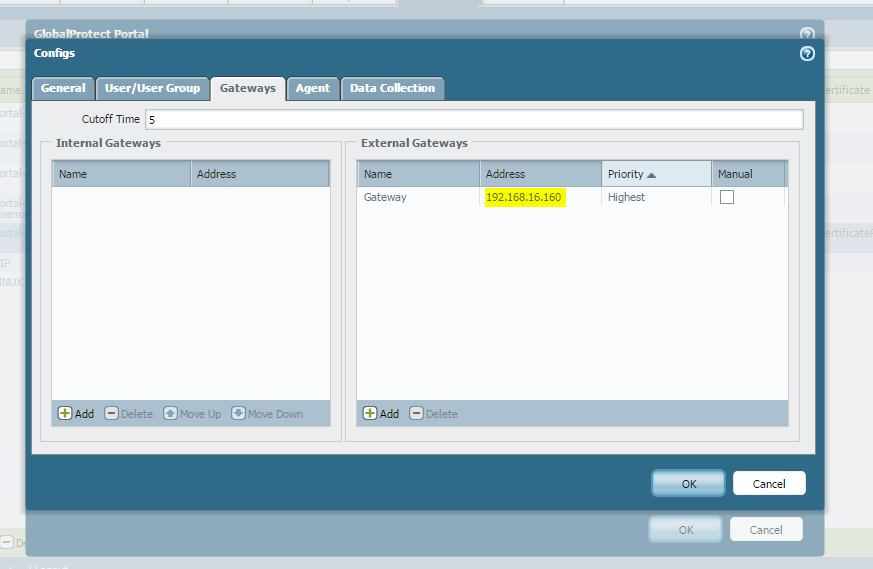Delete the selected internal gateway

point(129,414)
